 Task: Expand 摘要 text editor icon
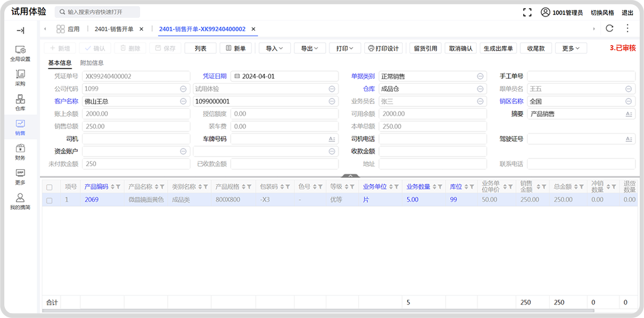click(x=629, y=114)
